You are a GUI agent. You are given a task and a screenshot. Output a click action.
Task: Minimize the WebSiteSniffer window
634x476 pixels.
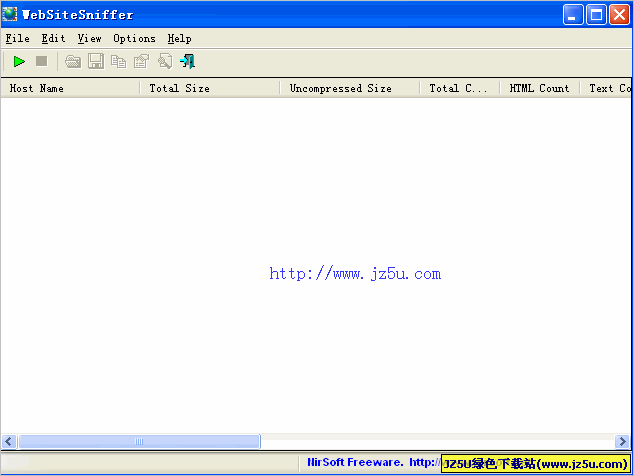tap(573, 15)
